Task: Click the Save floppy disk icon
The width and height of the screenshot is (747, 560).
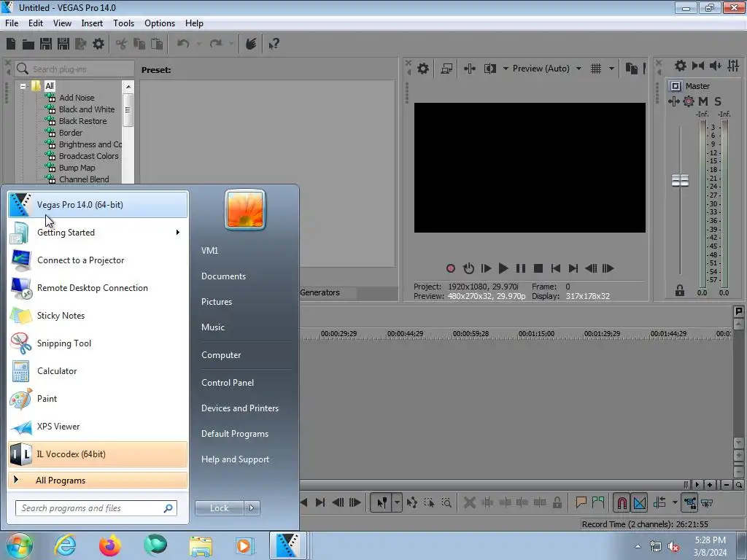Action: [x=46, y=44]
